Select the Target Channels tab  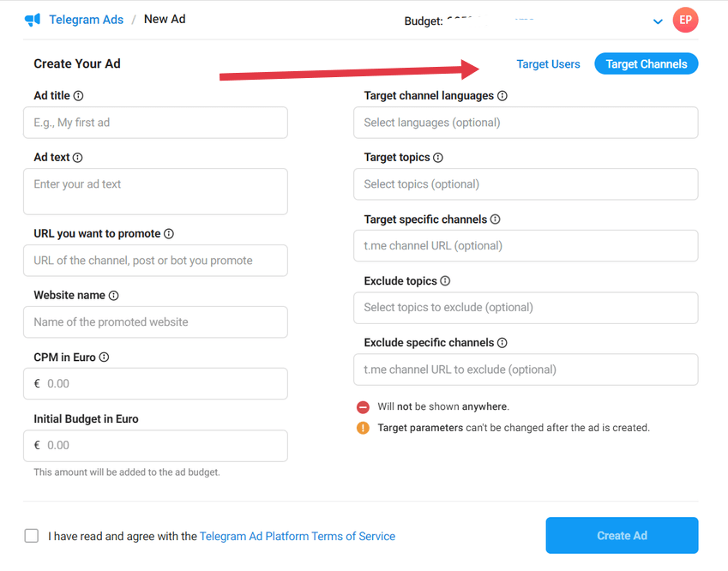[647, 63]
